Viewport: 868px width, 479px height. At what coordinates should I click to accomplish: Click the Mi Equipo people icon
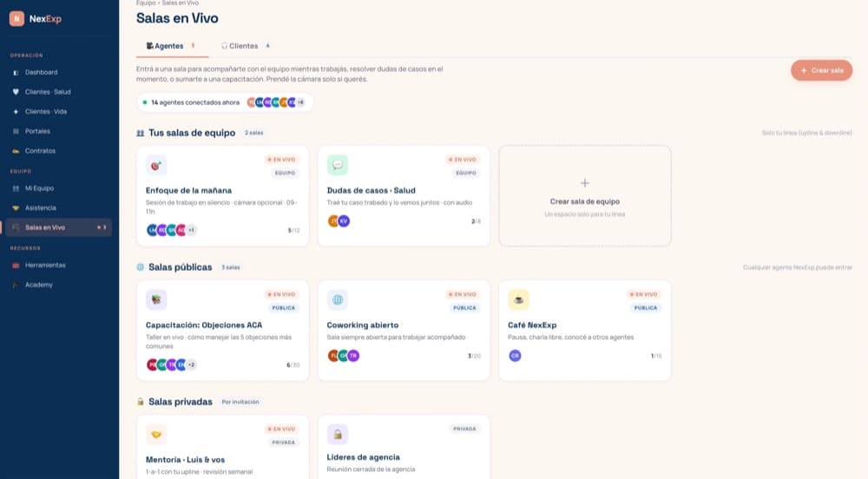coord(16,188)
